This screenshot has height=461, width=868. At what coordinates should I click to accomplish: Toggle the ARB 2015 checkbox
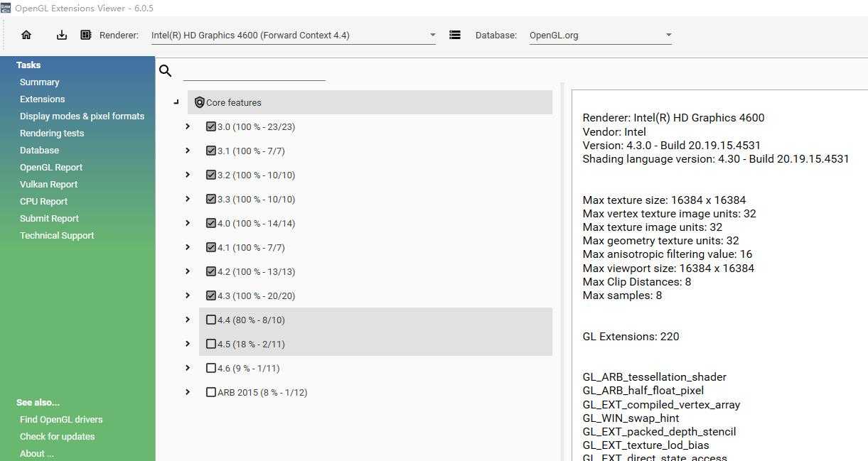(x=211, y=392)
